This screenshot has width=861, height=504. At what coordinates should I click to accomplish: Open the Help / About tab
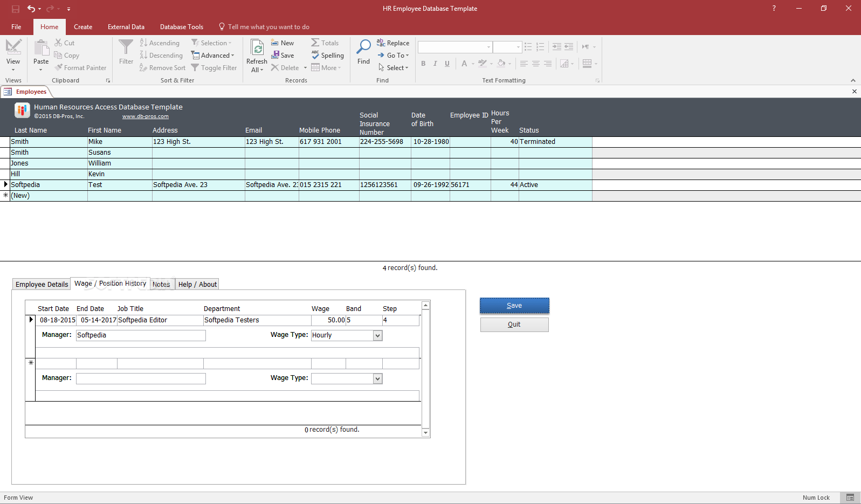click(x=197, y=284)
